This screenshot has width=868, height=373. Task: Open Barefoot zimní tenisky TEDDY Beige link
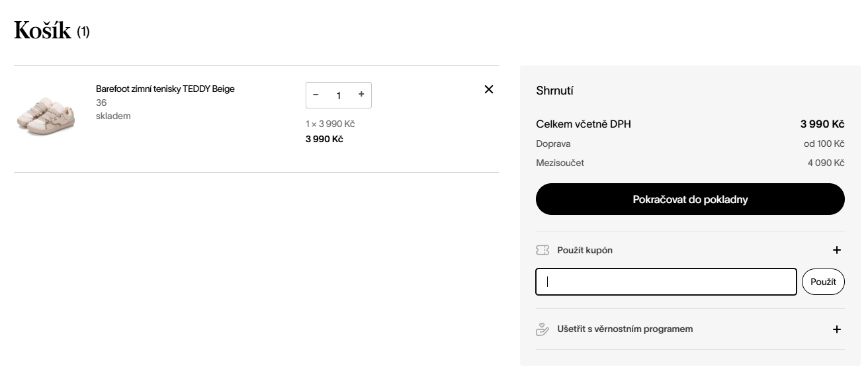(x=165, y=89)
